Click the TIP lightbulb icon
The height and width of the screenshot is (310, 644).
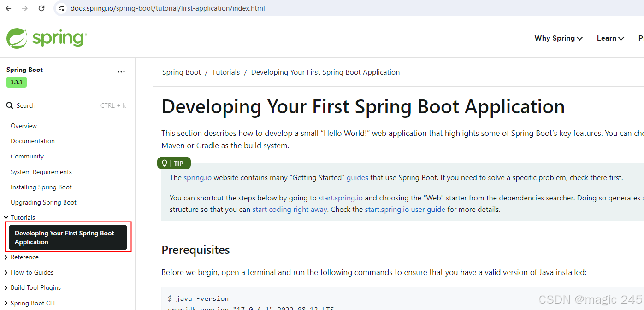[165, 164]
